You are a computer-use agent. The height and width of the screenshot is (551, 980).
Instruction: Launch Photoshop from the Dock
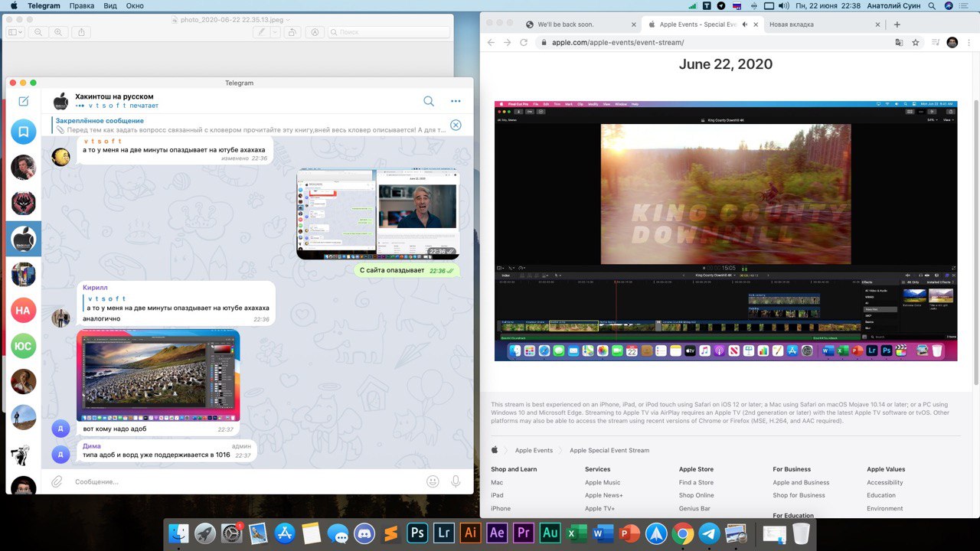417,533
